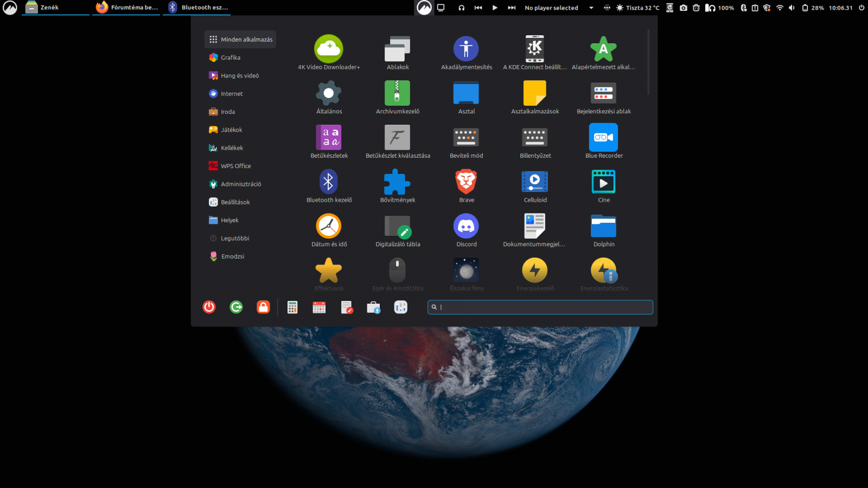Open the volume applet in the panel
868x488 pixels.
tap(792, 8)
